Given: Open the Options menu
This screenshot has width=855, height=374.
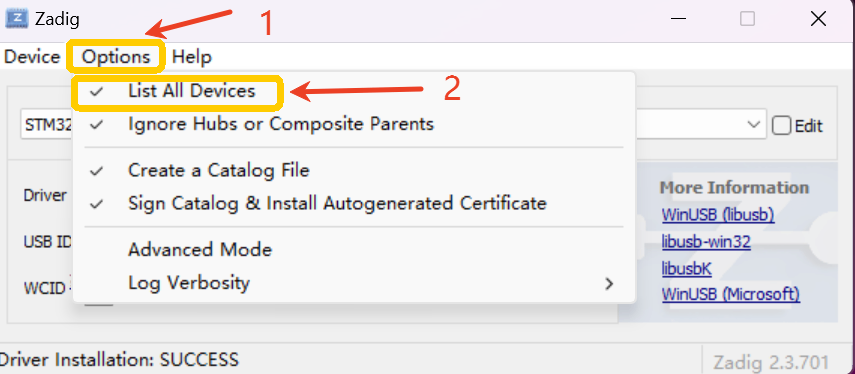Looking at the screenshot, I should coord(116,57).
